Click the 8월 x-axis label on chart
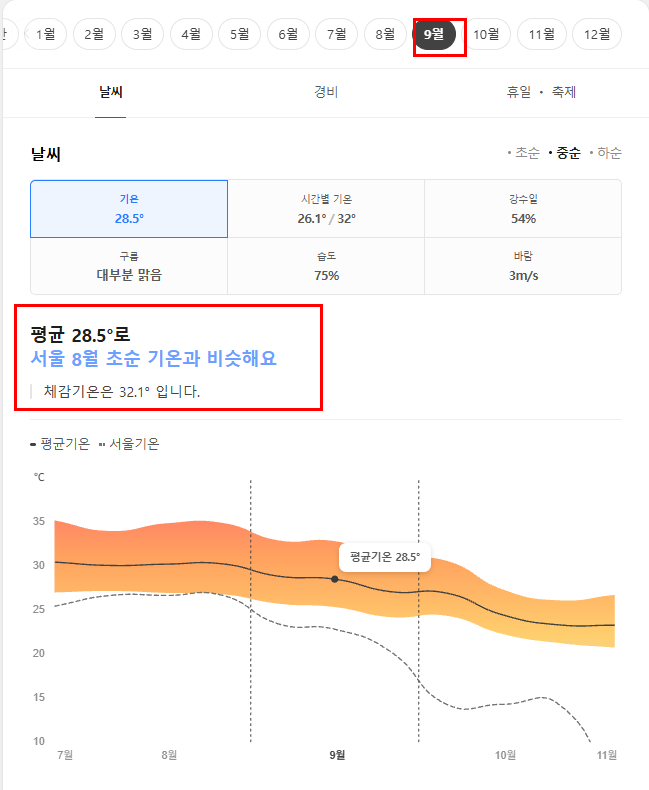The height and width of the screenshot is (790, 649). click(x=169, y=755)
